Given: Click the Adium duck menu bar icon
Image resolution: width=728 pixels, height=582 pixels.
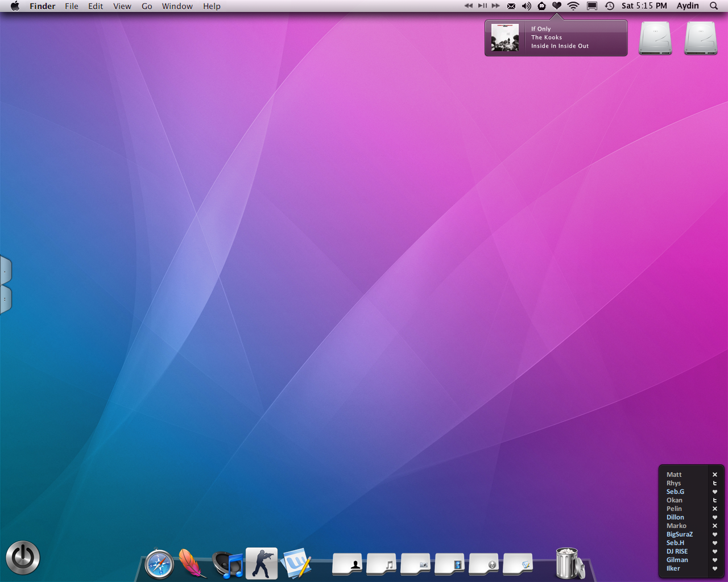Looking at the screenshot, I should 542,6.
